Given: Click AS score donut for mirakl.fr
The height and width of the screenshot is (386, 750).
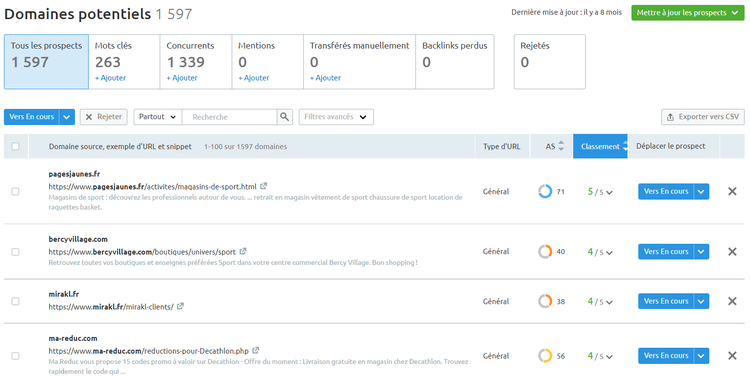Looking at the screenshot, I should click(545, 301).
